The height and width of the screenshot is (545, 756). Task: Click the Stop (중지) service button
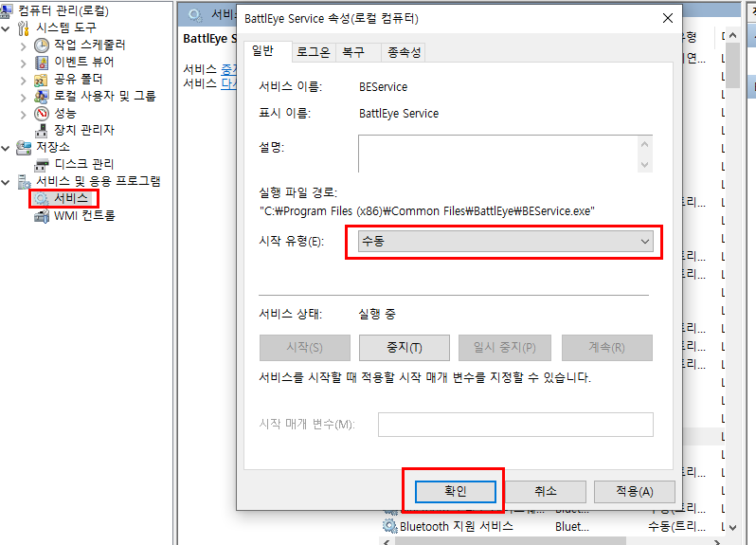pos(404,347)
